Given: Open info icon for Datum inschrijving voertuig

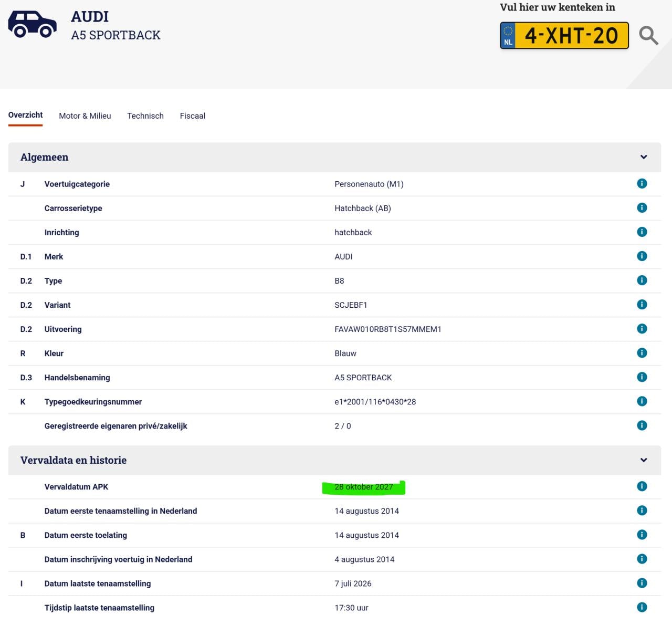Looking at the screenshot, I should 642,558.
